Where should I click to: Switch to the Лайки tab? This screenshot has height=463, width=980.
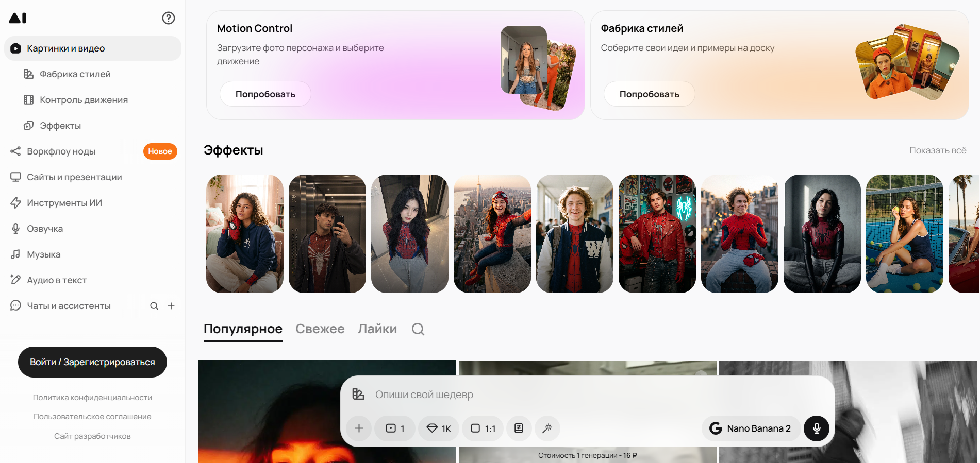377,329
